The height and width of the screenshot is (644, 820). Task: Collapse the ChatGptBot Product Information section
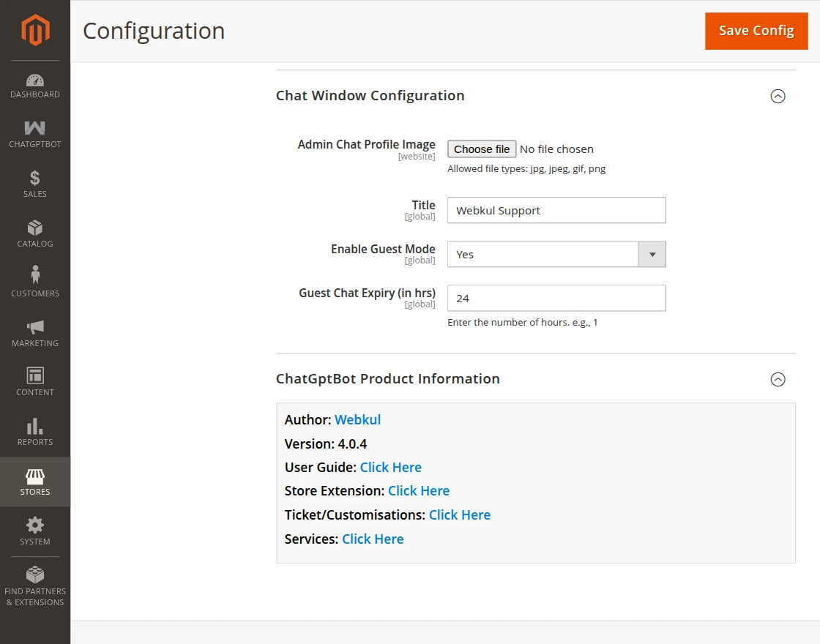[x=778, y=379]
